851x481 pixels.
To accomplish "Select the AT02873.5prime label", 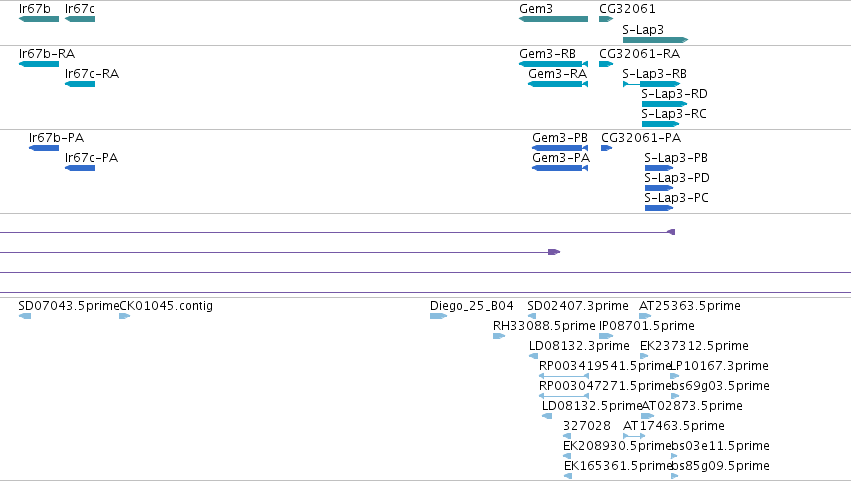I will coord(692,406).
